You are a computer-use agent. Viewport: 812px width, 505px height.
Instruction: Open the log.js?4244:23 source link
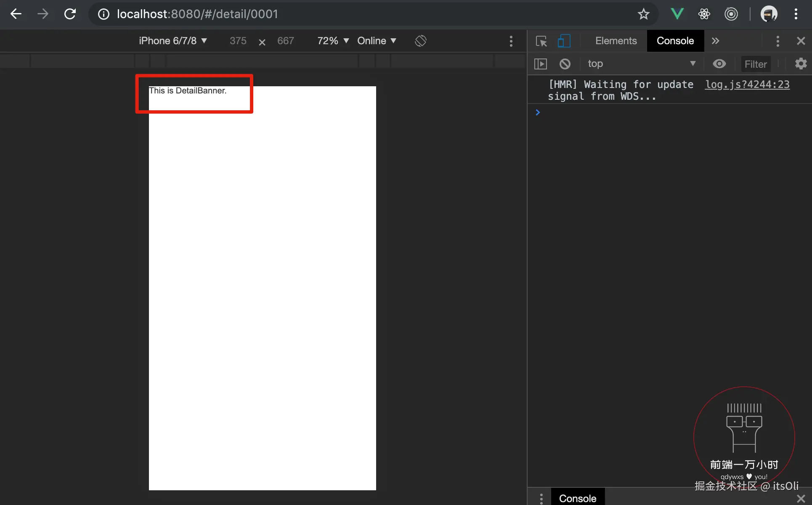pos(747,85)
